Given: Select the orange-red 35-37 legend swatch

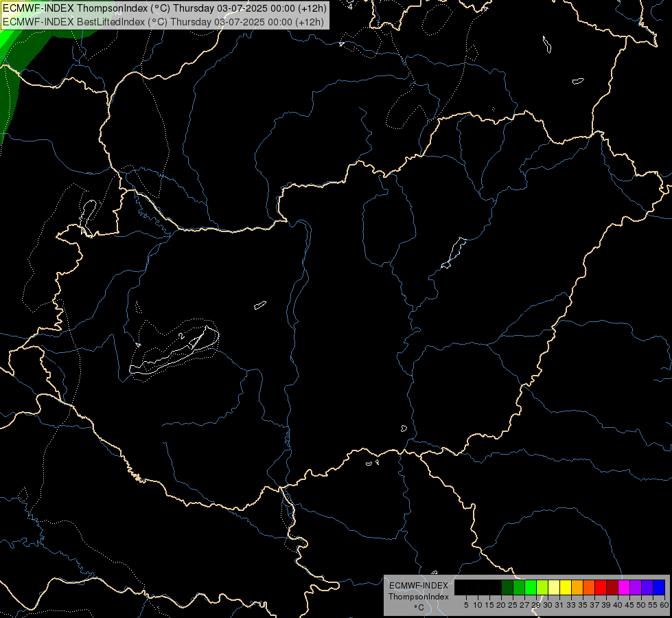Looking at the screenshot, I should pyautogui.click(x=589, y=587).
